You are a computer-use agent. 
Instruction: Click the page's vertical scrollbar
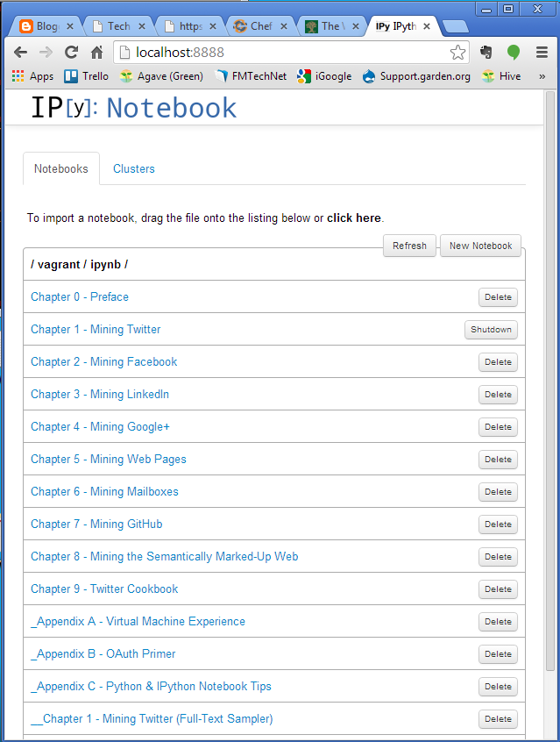(x=550, y=351)
